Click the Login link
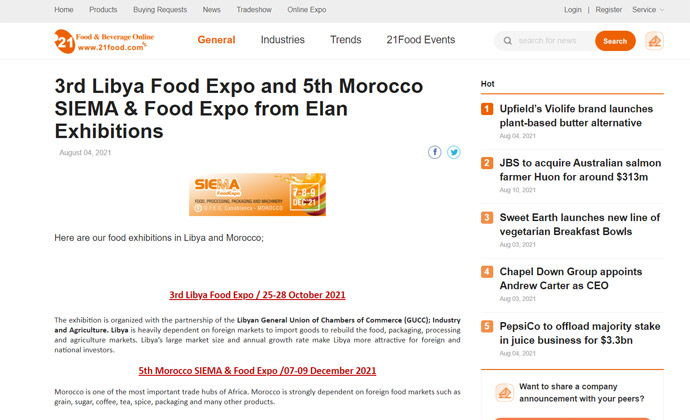The width and height of the screenshot is (690, 420). tap(573, 10)
